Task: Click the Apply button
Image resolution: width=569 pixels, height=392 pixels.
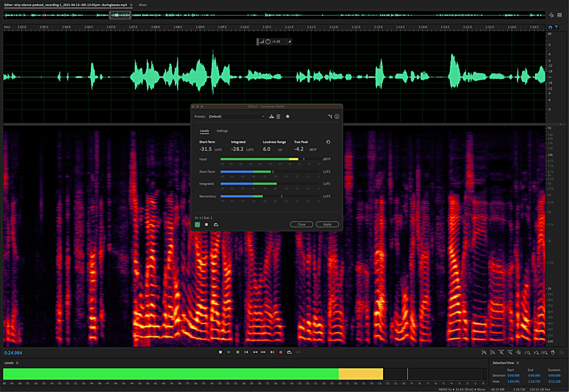Action: tap(327, 224)
